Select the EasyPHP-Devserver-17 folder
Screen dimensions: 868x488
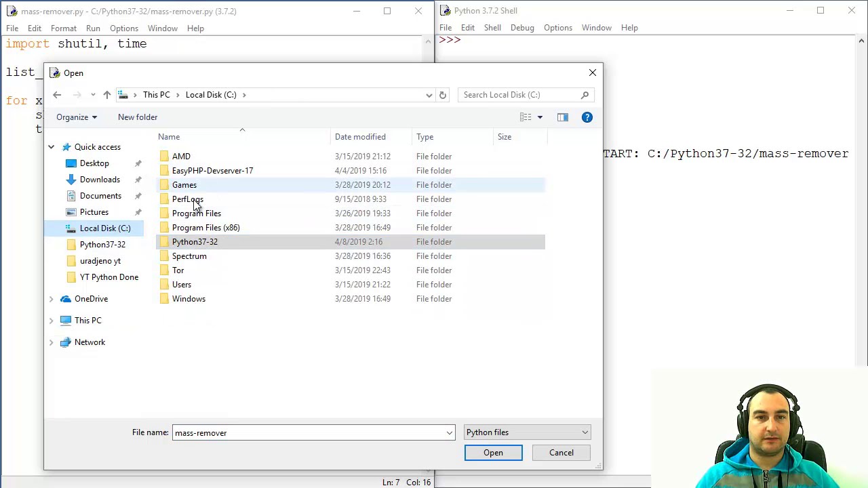pyautogui.click(x=212, y=171)
